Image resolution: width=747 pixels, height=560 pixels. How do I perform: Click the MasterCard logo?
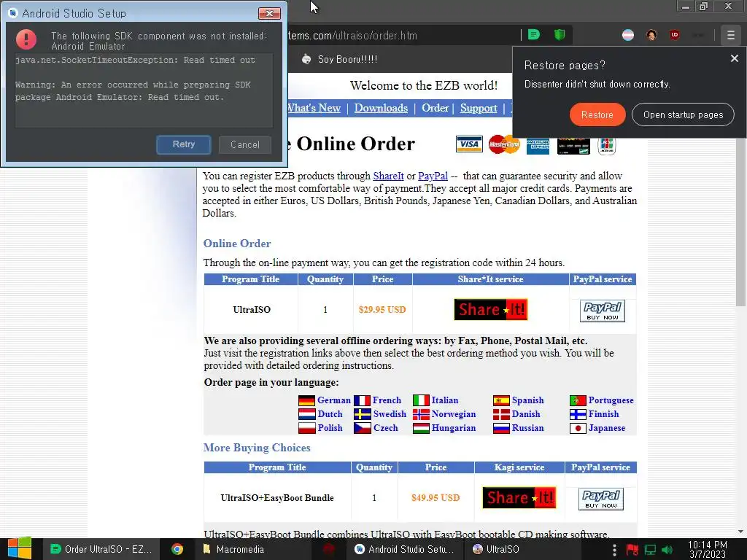(x=504, y=144)
